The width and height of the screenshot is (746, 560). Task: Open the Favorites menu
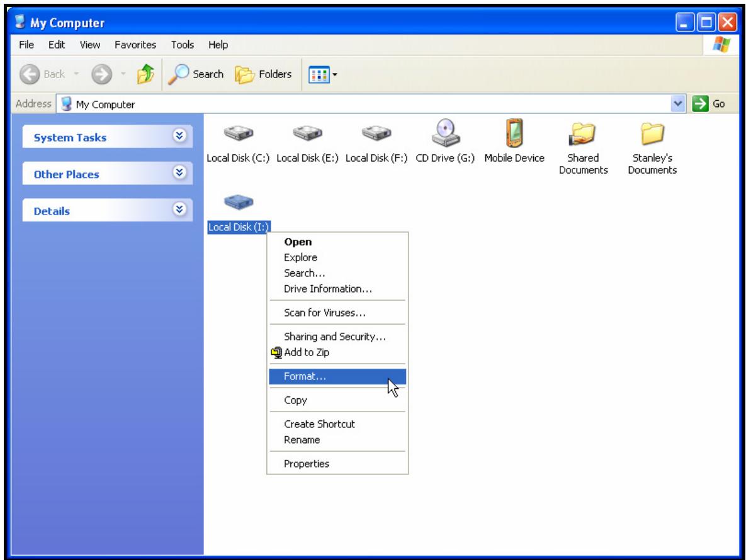coord(135,45)
